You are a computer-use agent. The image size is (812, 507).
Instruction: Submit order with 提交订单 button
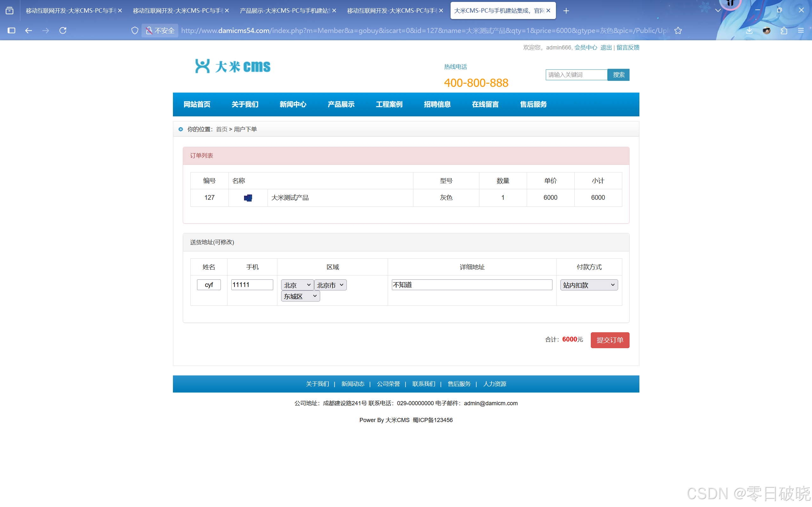pos(610,340)
